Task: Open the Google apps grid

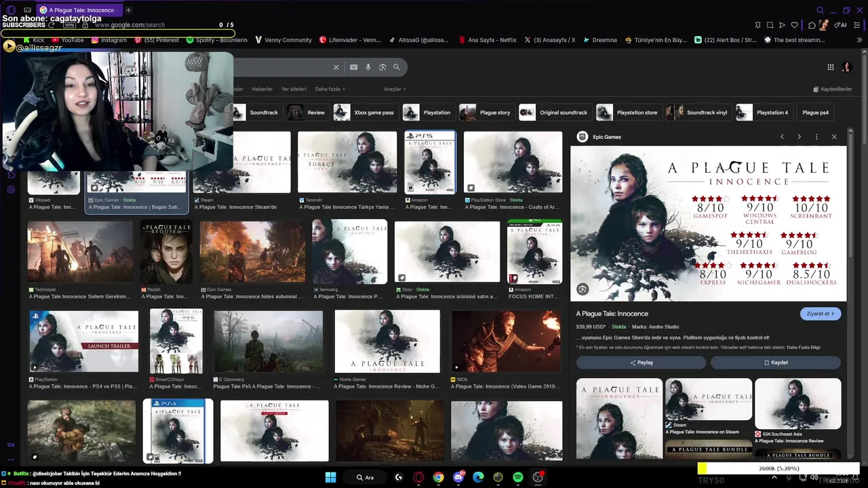Action: coord(831,67)
